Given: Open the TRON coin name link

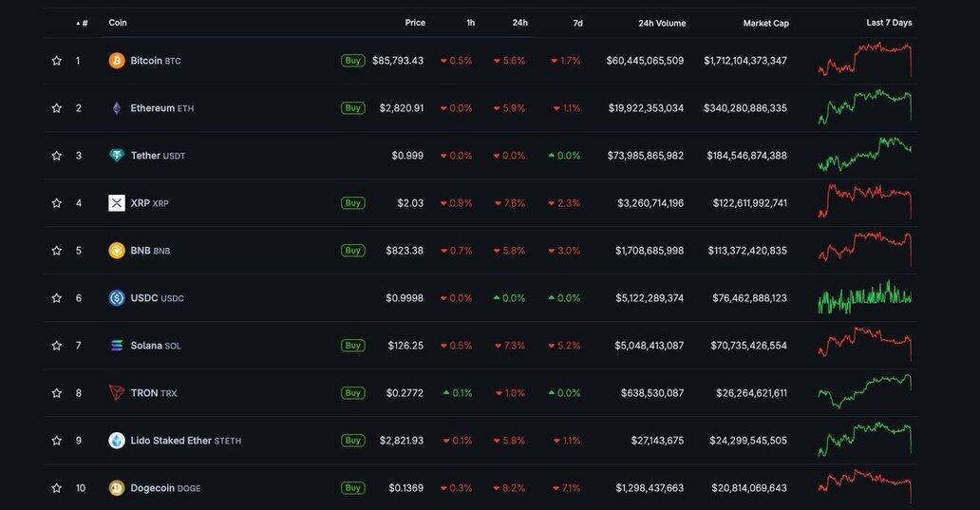Looking at the screenshot, I should click(x=144, y=393).
